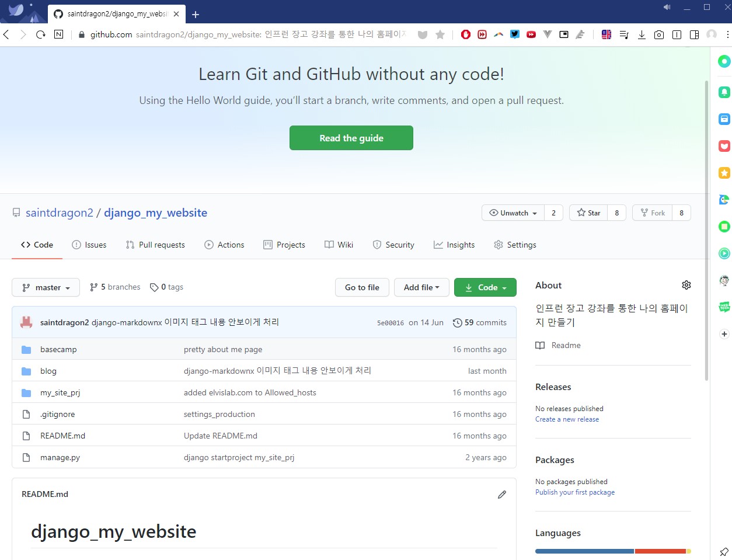The width and height of the screenshot is (732, 560).
Task: Open the Projects tab
Action: pos(284,245)
